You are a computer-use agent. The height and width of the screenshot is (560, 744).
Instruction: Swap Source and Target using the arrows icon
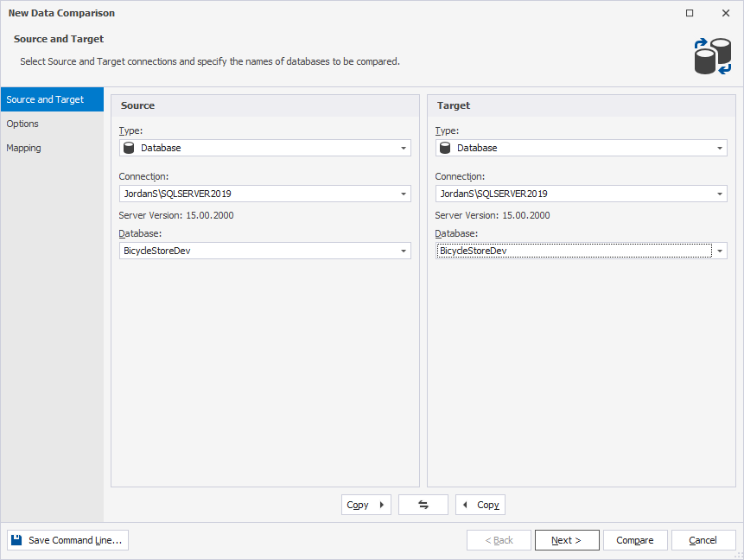tap(423, 504)
